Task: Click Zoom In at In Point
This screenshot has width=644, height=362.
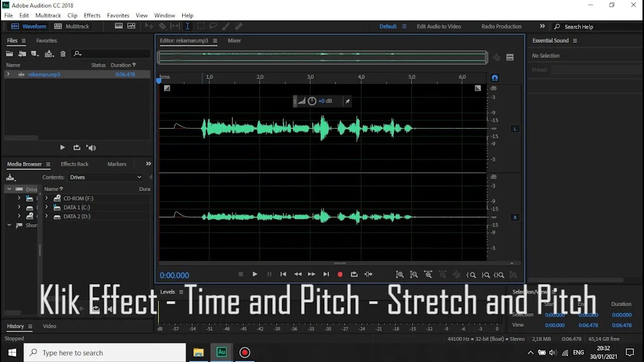Action: [471, 275]
